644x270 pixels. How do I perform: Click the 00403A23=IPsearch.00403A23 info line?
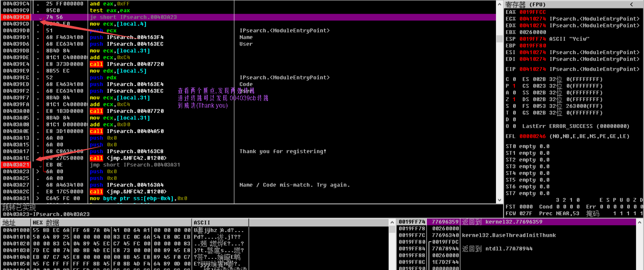(x=46, y=214)
